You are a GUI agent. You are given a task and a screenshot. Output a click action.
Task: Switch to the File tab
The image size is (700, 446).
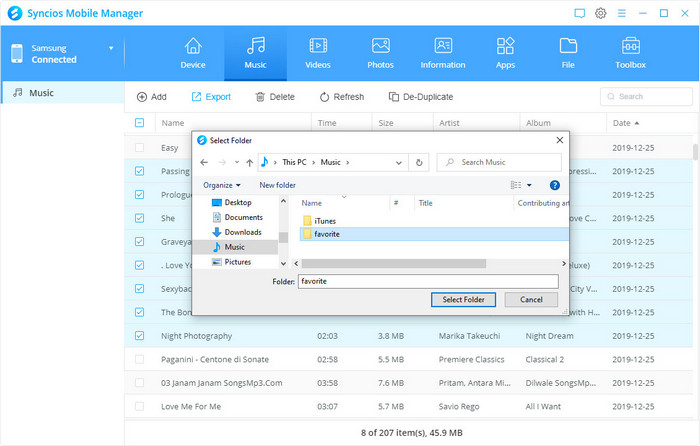click(568, 54)
